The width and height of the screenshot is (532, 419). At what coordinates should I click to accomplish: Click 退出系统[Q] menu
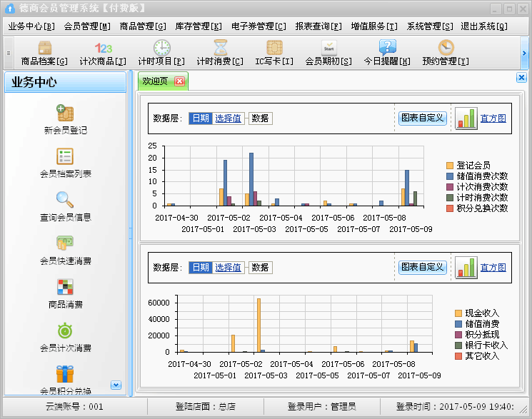484,26
